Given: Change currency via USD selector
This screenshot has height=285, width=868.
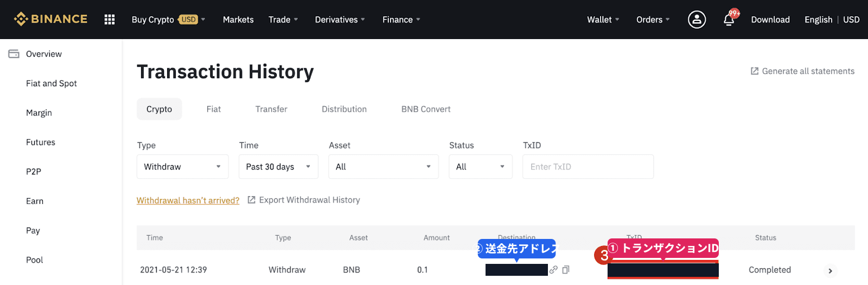Looking at the screenshot, I should click(851, 20).
